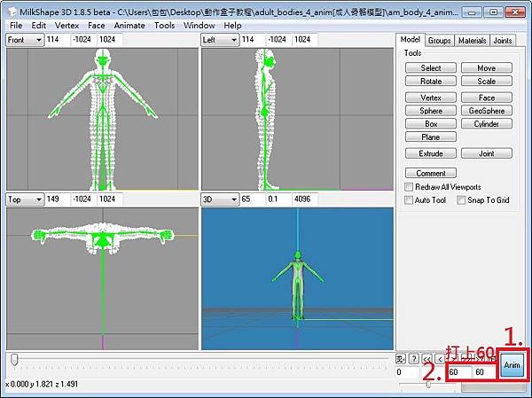Create a Sphere primitive tool
The height and width of the screenshot is (398, 532).
click(431, 111)
